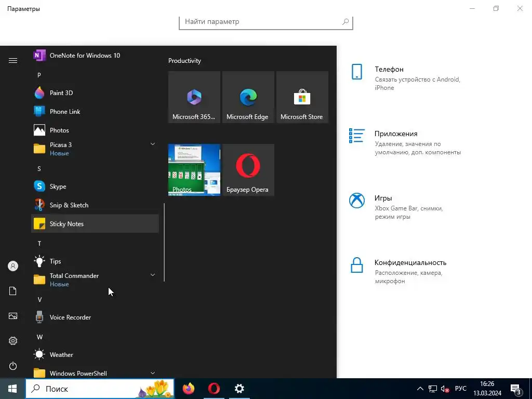The height and width of the screenshot is (399, 532).
Task: Open the Weather app
Action: pyautogui.click(x=95, y=354)
